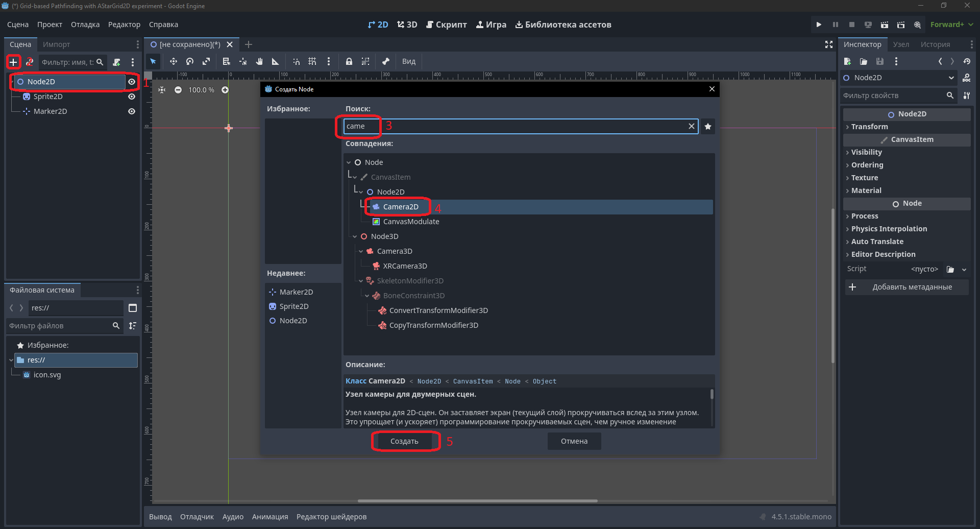This screenshot has width=980, height=529.
Task: Click zoom in plus on viewport
Action: pos(225,90)
